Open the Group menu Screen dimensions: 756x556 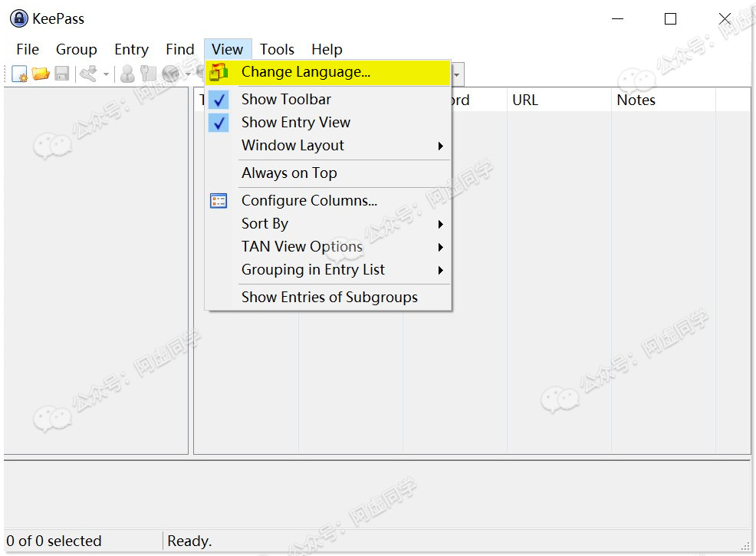[x=76, y=50]
